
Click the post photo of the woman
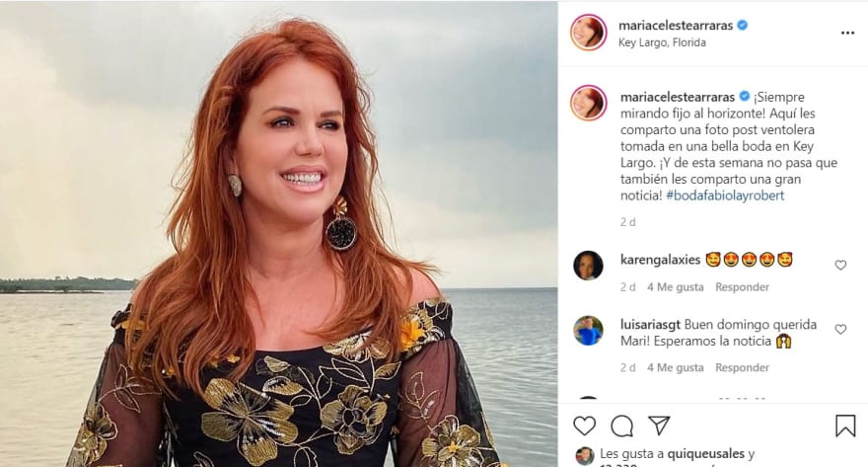[278, 234]
